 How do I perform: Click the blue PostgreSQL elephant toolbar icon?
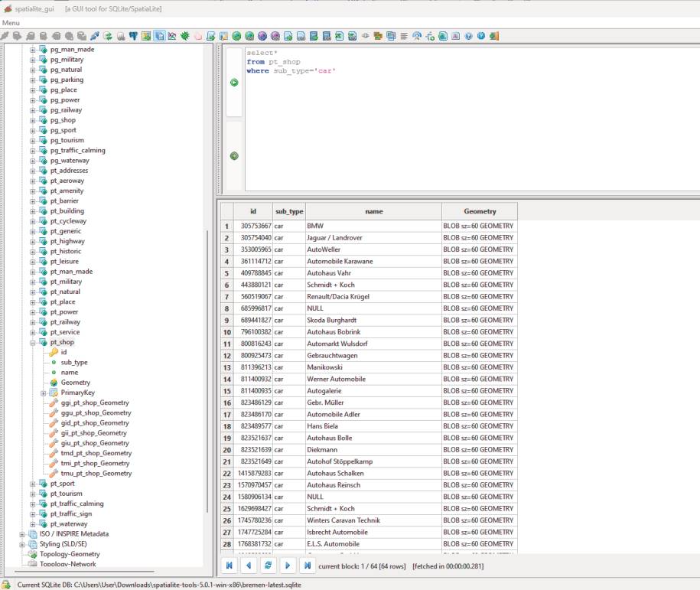click(133, 36)
